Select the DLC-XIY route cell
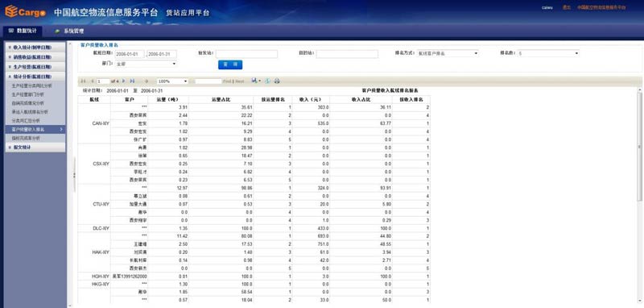The image size is (644, 308). 94,228
